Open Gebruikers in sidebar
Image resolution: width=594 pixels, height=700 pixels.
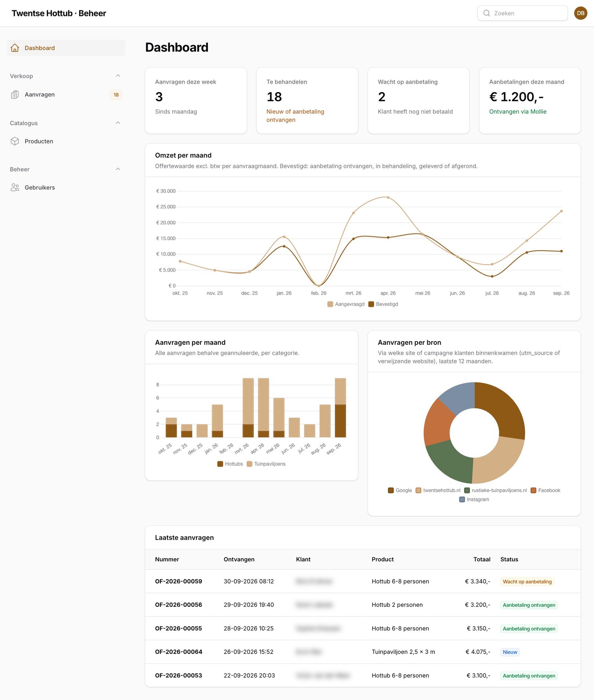click(66, 187)
